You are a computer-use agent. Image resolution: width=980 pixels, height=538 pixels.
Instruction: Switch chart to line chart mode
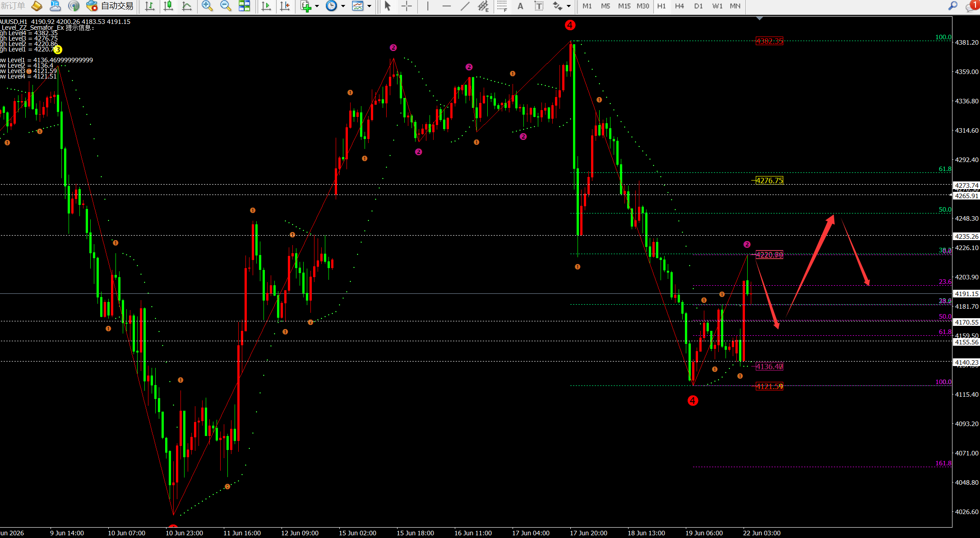coord(187,6)
